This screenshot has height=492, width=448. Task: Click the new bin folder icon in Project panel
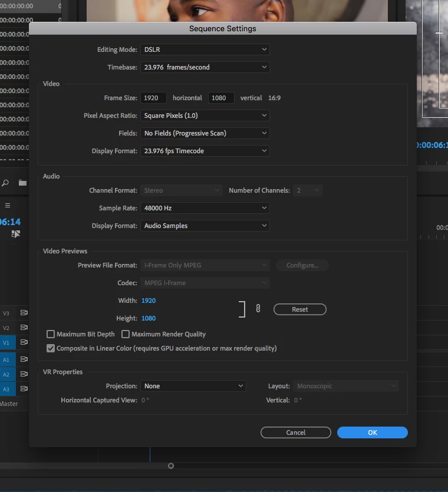pyautogui.click(x=22, y=183)
